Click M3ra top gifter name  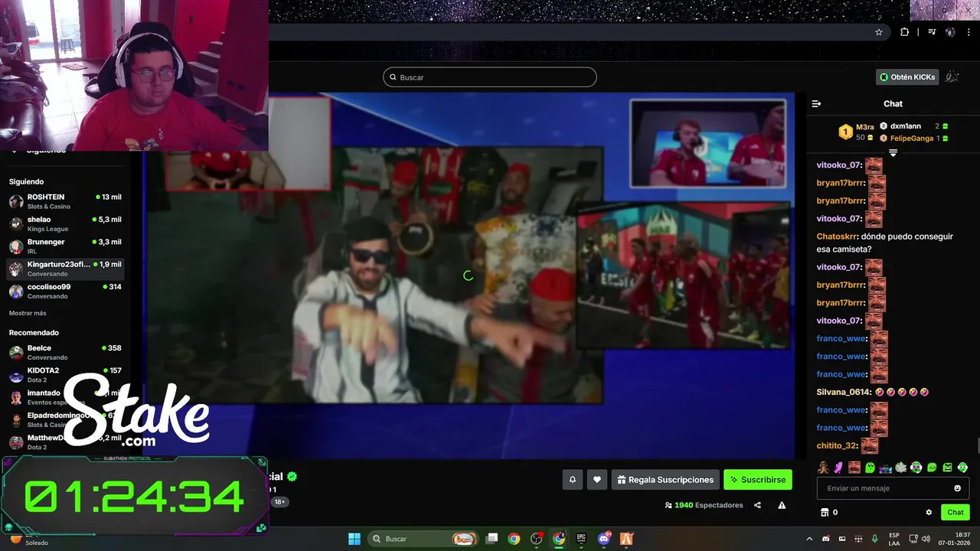click(865, 127)
